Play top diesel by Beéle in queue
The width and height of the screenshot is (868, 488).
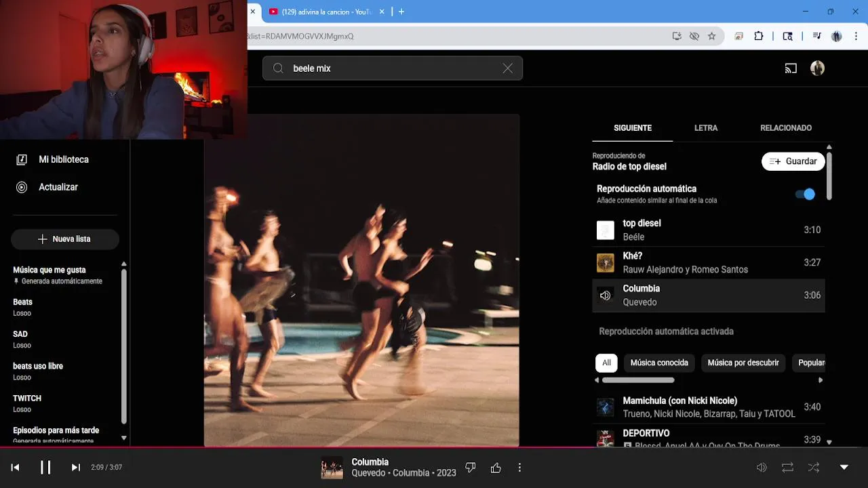pyautogui.click(x=709, y=230)
